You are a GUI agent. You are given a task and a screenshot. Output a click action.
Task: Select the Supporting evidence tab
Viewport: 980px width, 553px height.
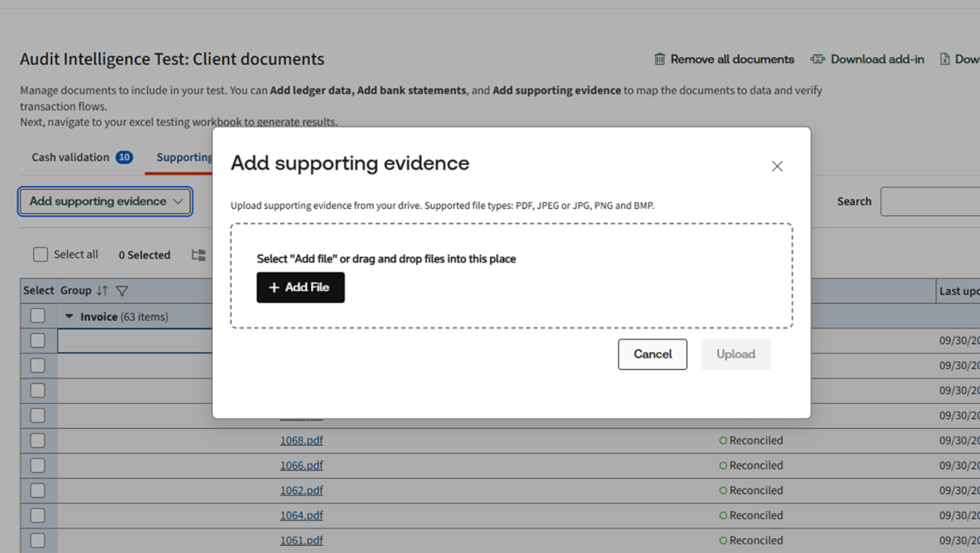pyautogui.click(x=185, y=158)
